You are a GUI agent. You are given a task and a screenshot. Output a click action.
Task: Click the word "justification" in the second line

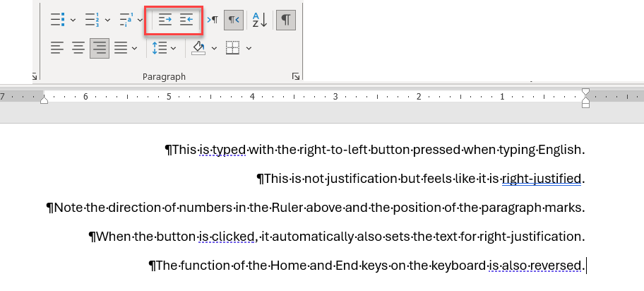click(361, 179)
